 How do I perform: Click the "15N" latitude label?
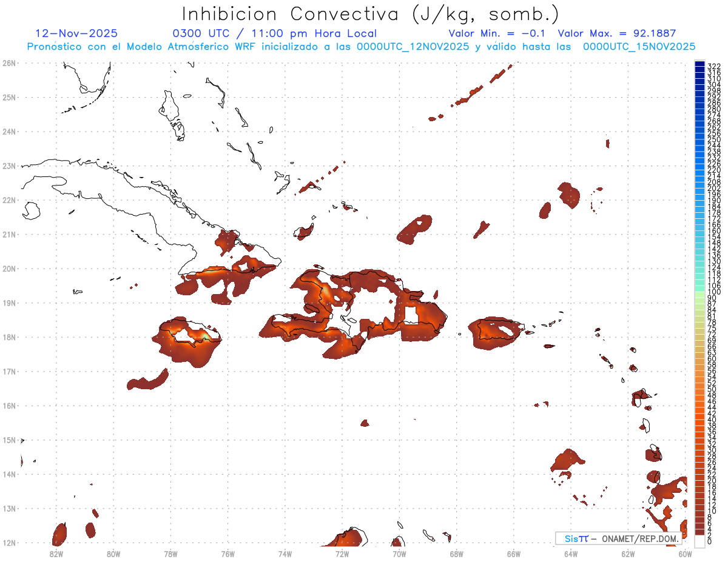8,440
